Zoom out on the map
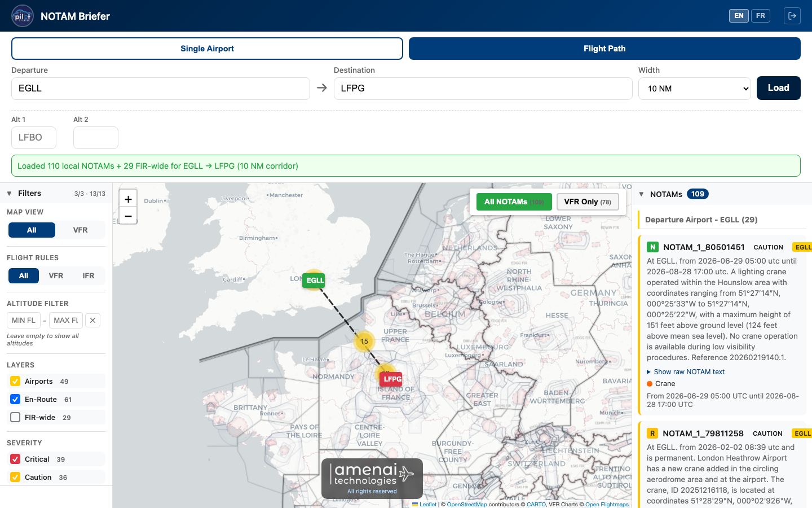 click(x=128, y=216)
